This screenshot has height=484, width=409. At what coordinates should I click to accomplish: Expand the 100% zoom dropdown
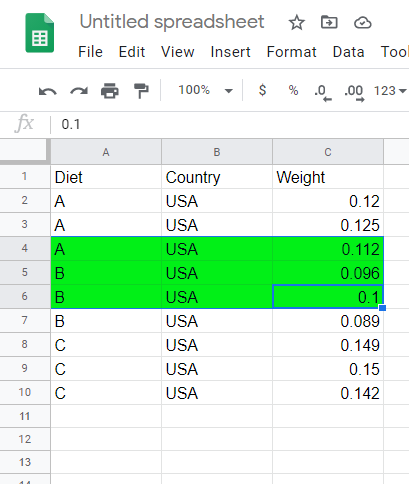tap(205, 90)
